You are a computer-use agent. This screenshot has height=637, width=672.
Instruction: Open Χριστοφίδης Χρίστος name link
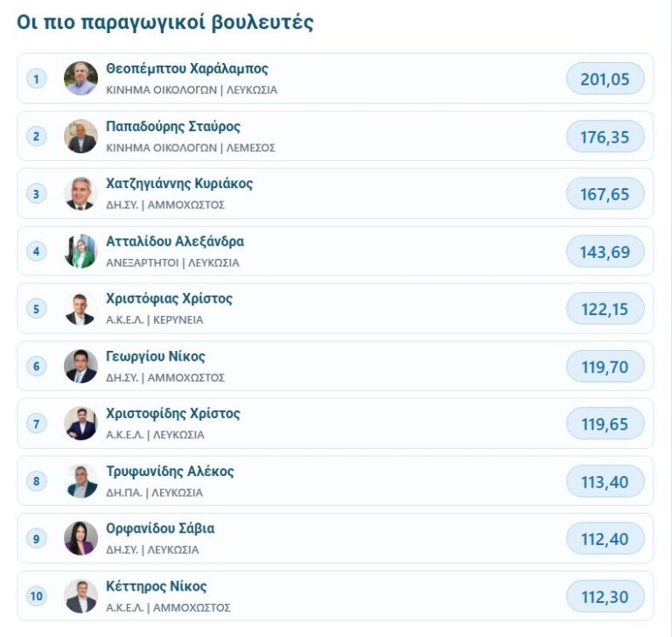pos(173,414)
